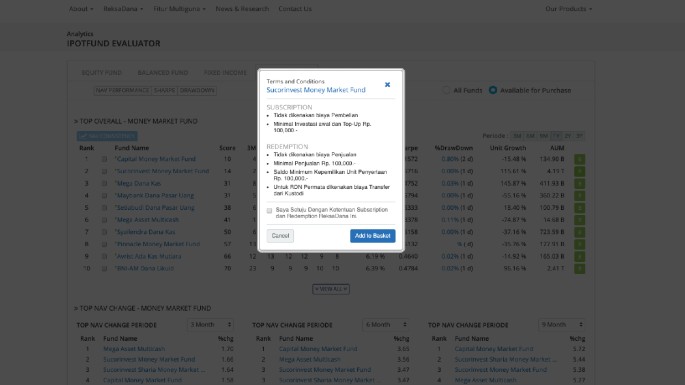The height and width of the screenshot is (385, 685).
Task: Click the View All expander button
Action: point(331,289)
